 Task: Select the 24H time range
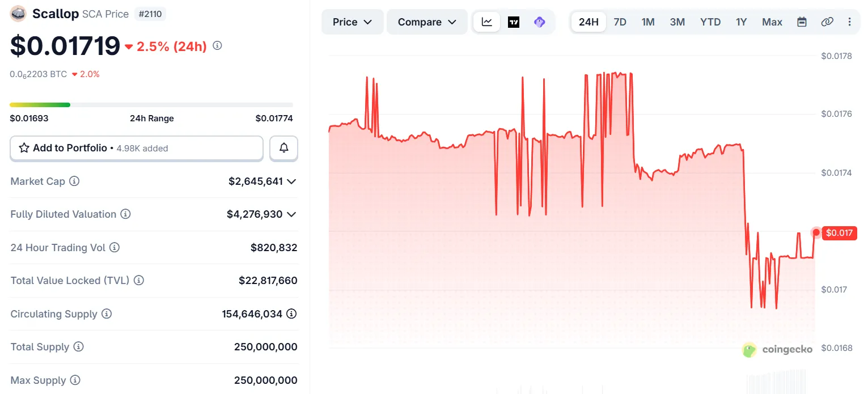click(588, 22)
